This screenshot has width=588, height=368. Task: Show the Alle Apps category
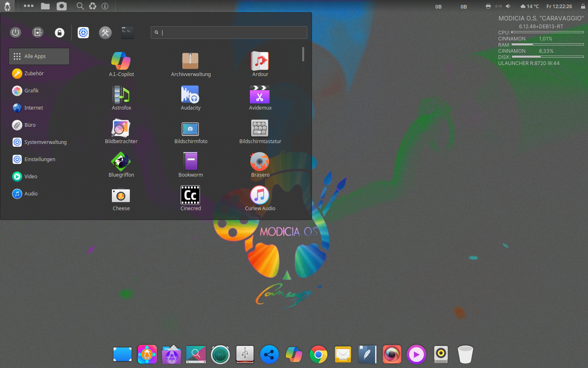pos(39,56)
